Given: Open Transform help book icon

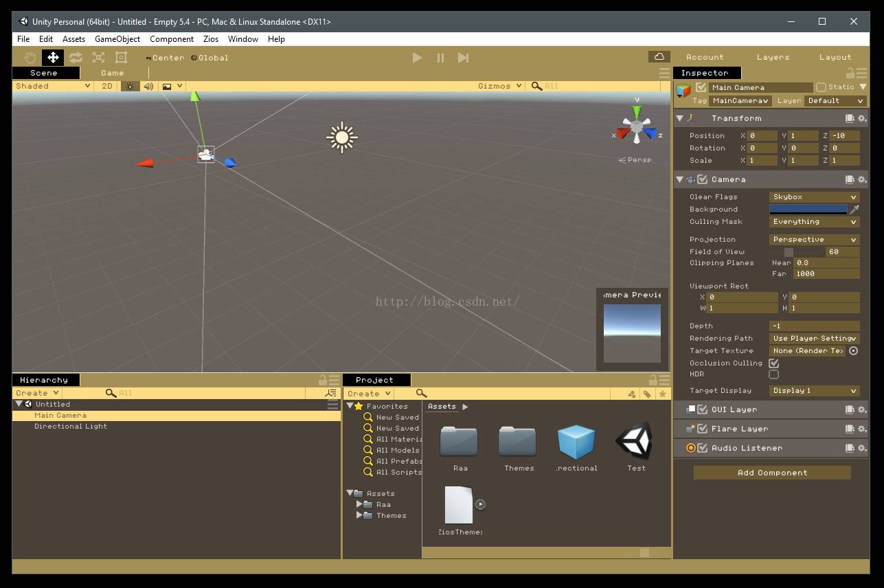Looking at the screenshot, I should click(x=850, y=118).
